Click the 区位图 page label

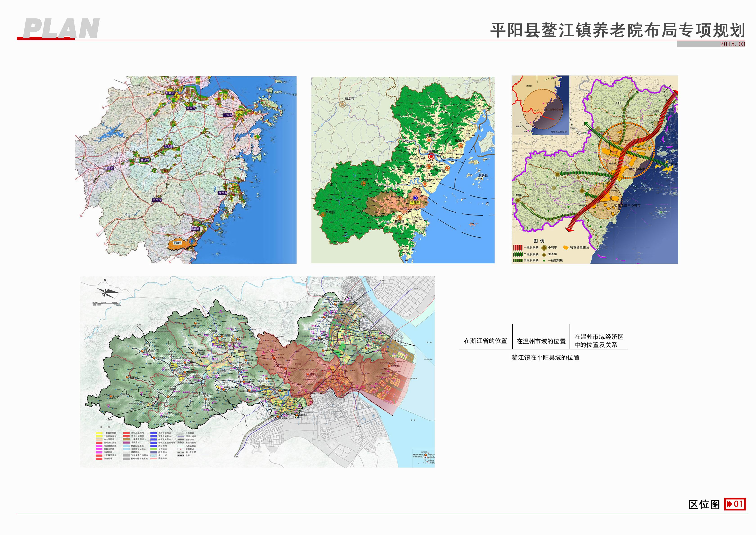coord(704,504)
